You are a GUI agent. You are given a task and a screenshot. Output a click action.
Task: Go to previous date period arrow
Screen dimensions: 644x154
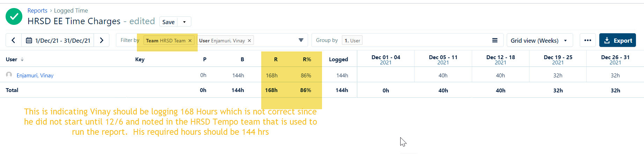(x=13, y=40)
